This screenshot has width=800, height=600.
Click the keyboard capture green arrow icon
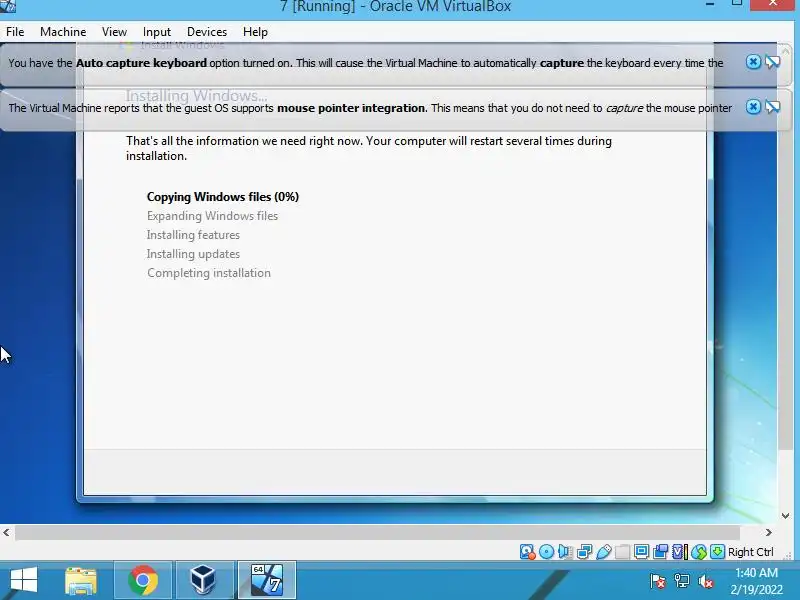[x=717, y=552]
